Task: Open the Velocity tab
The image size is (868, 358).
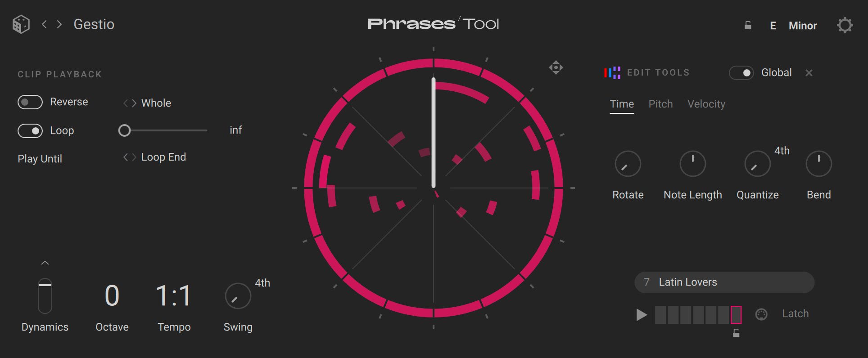Action: point(706,104)
